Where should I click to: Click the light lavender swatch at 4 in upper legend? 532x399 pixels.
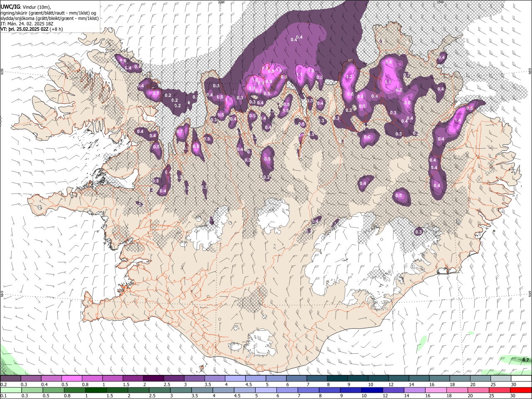[x=235, y=379]
